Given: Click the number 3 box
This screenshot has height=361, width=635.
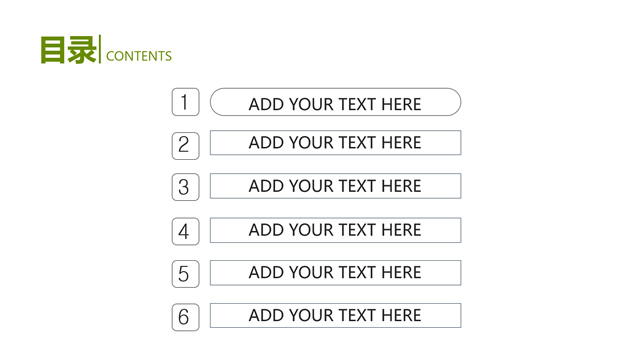Looking at the screenshot, I should coord(185,187).
